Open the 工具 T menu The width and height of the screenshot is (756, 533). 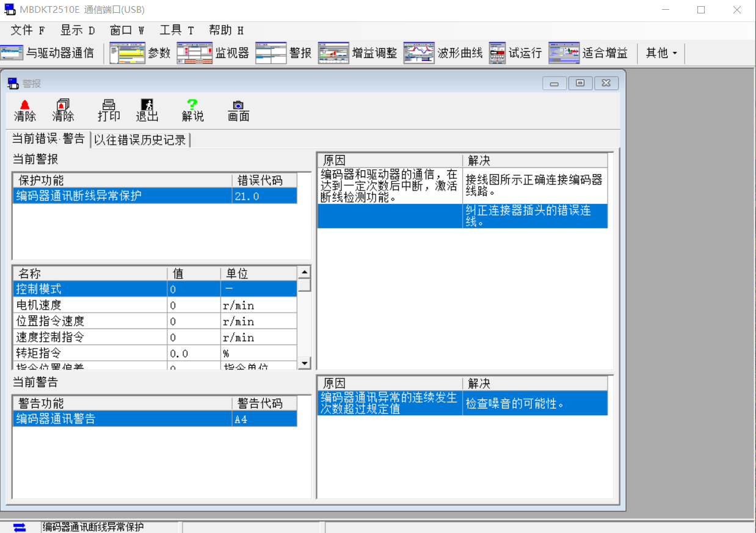[x=176, y=31]
